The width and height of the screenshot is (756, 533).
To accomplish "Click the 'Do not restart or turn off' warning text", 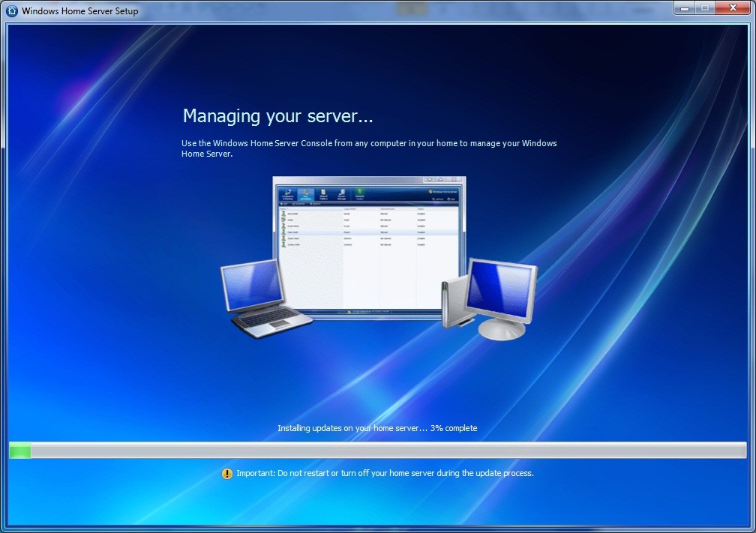I will pyautogui.click(x=385, y=473).
